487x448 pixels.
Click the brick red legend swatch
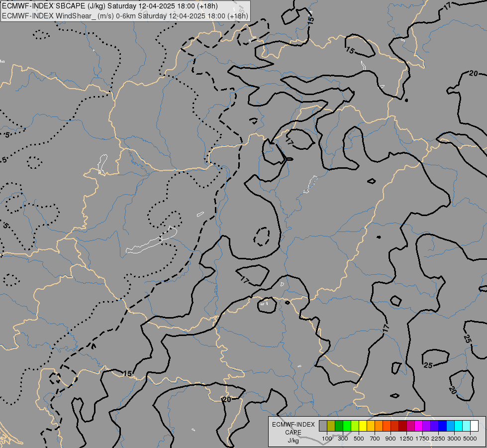point(394,426)
